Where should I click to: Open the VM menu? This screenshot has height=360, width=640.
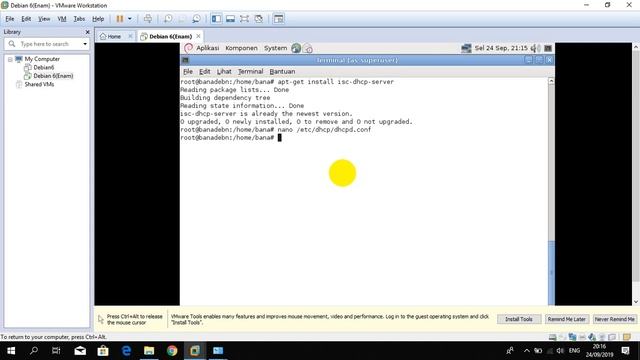62,19
